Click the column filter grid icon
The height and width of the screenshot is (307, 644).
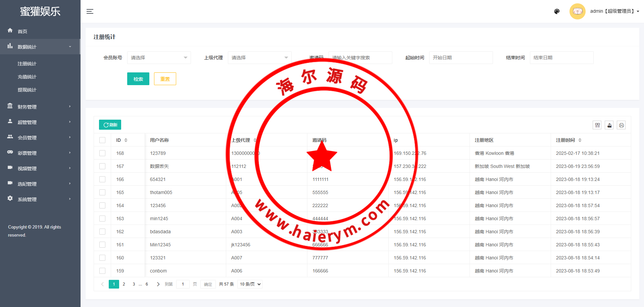click(597, 125)
